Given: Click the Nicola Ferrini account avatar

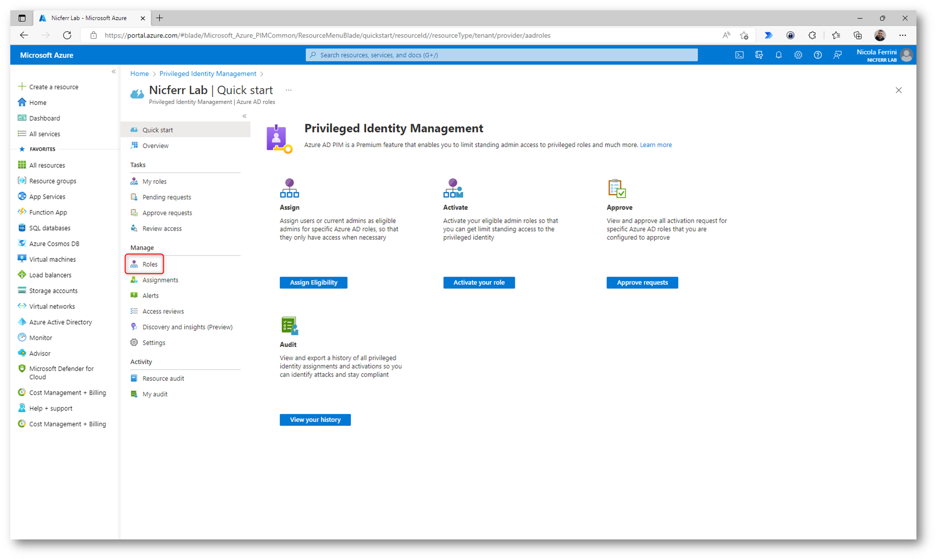Looking at the screenshot, I should point(906,55).
